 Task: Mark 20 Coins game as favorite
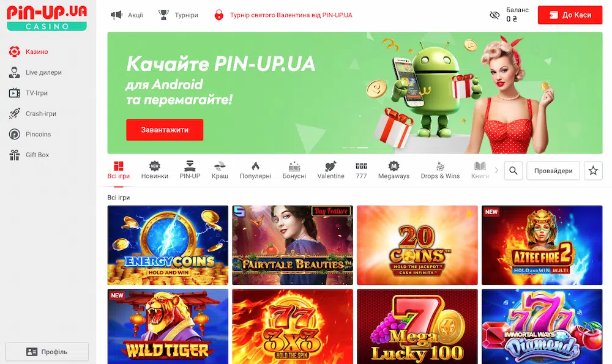pos(469,214)
